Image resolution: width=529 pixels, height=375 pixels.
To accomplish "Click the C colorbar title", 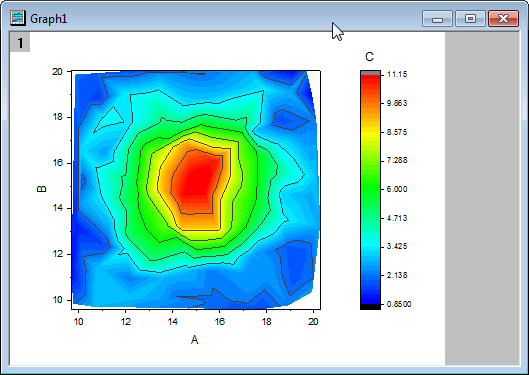I will (x=369, y=57).
